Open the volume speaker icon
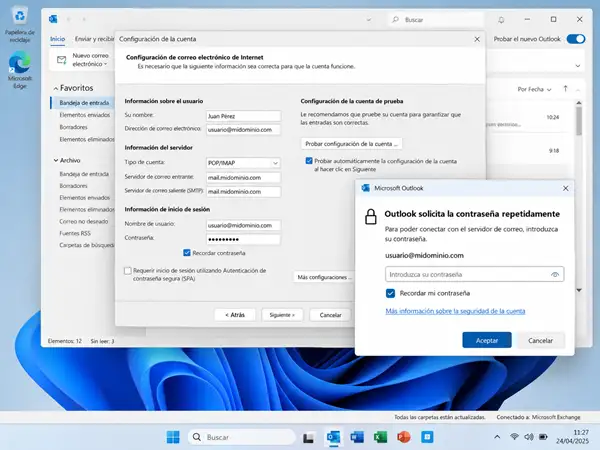600x450 pixels. [x=529, y=437]
